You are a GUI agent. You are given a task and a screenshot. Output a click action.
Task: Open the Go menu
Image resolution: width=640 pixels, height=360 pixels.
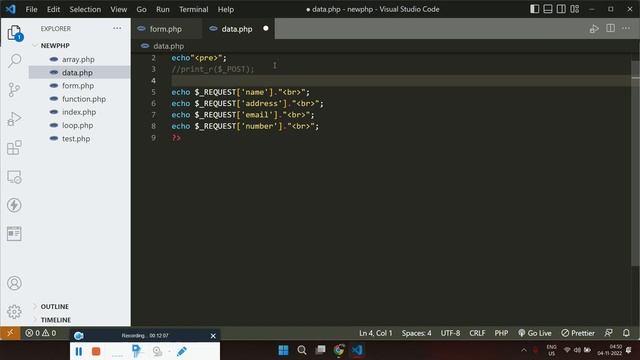click(141, 9)
